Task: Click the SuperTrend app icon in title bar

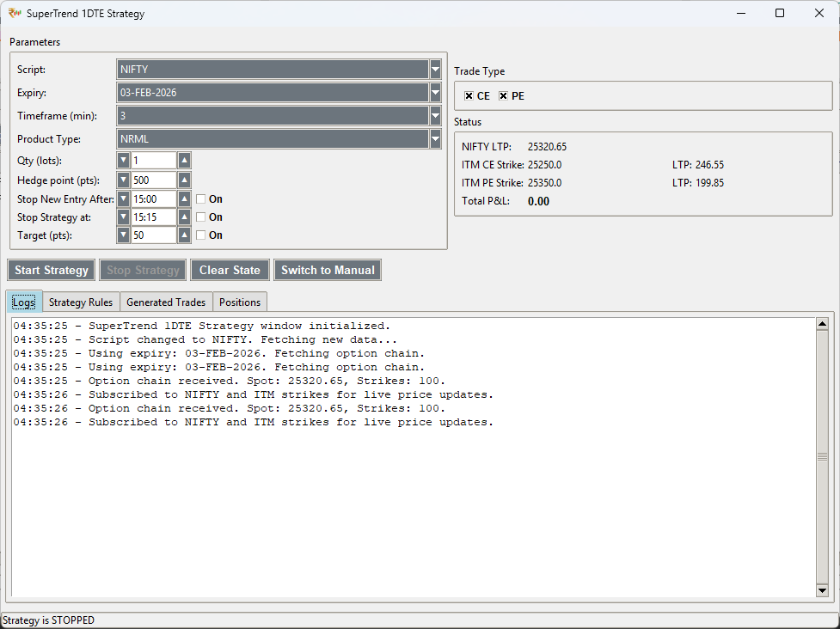Action: [15, 14]
